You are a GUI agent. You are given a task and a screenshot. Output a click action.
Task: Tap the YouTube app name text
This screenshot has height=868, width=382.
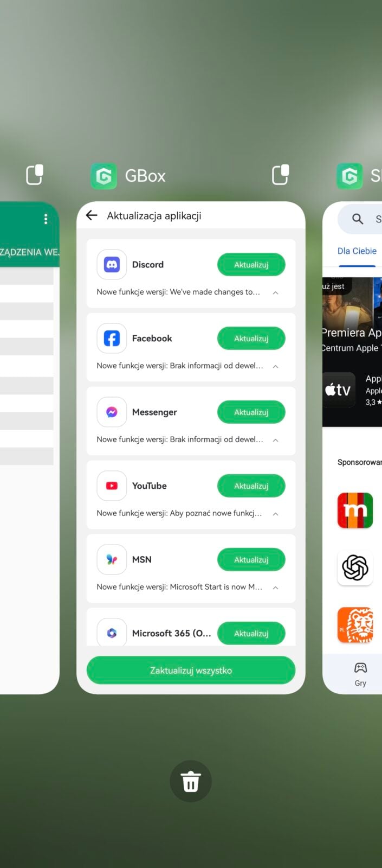tap(149, 486)
